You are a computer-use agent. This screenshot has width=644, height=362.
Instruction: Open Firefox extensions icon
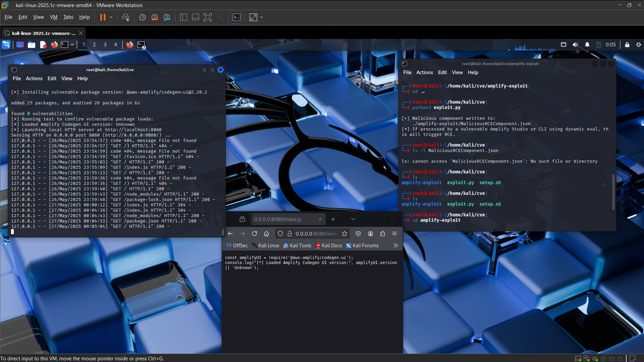tap(383, 234)
